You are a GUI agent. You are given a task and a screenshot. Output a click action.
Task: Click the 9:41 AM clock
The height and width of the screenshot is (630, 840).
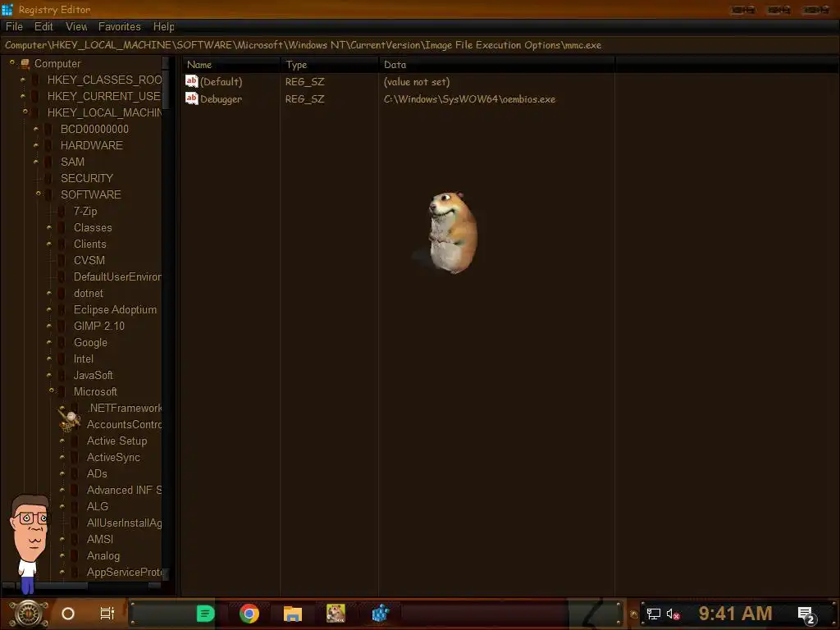click(735, 614)
